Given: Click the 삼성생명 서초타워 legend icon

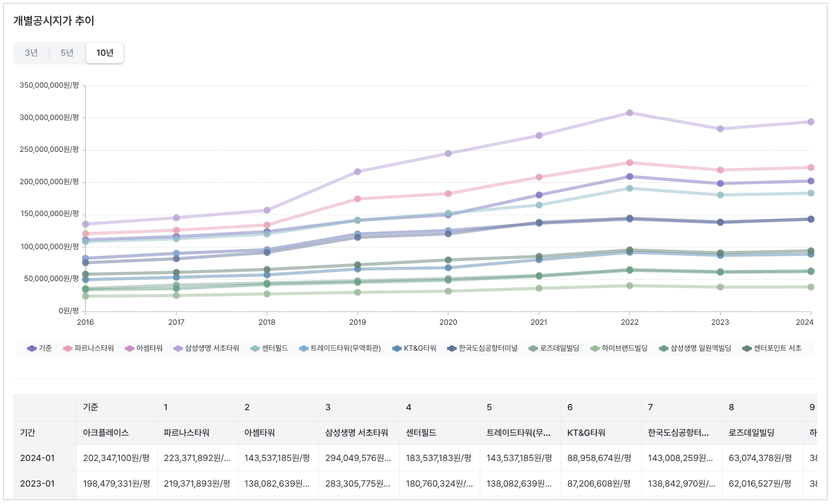Looking at the screenshot, I should pyautogui.click(x=178, y=348).
